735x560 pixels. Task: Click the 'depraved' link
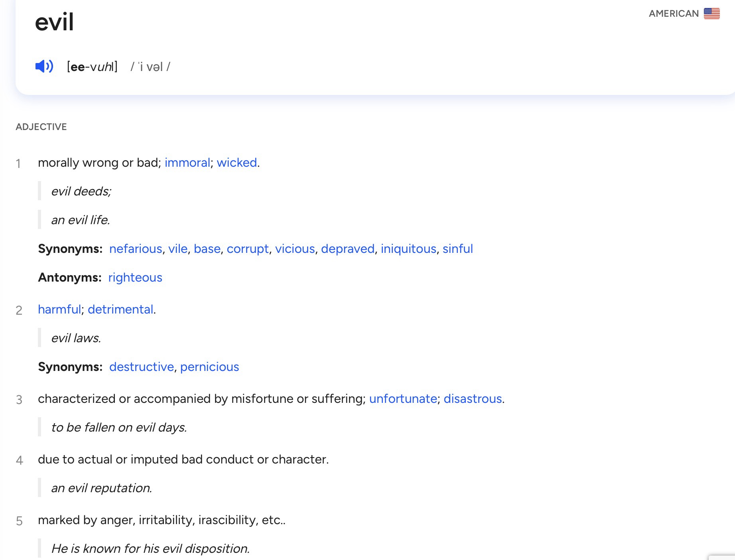[x=347, y=249]
